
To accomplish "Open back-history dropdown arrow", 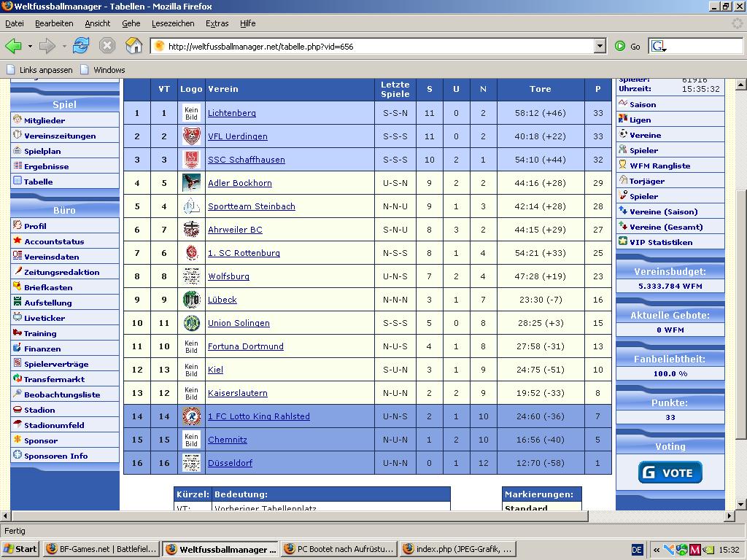I will [x=30, y=46].
